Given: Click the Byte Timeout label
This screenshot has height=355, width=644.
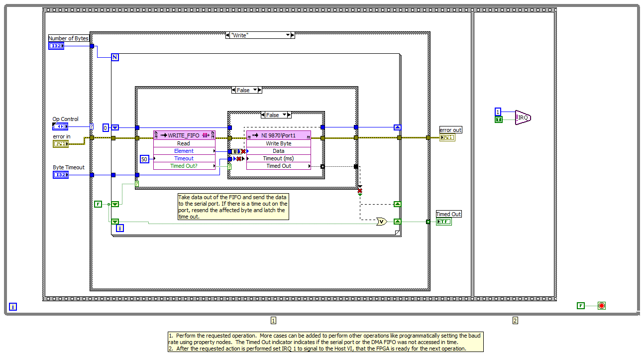Looking at the screenshot, I should 69,167.
